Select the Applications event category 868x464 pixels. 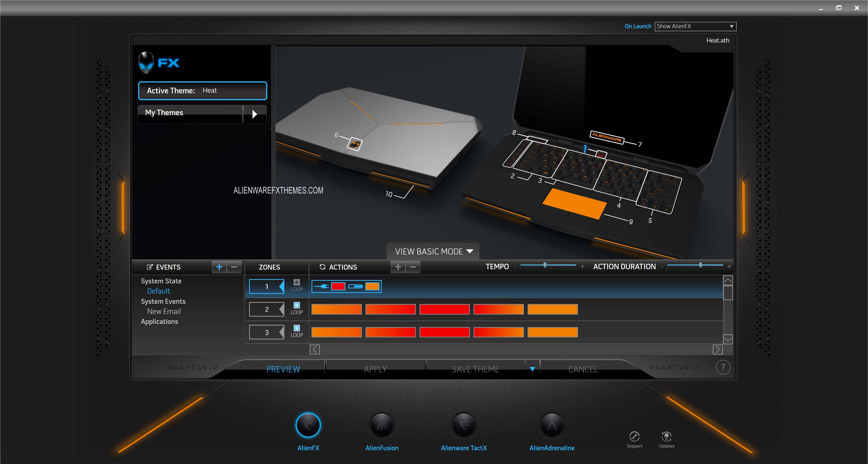[x=159, y=321]
